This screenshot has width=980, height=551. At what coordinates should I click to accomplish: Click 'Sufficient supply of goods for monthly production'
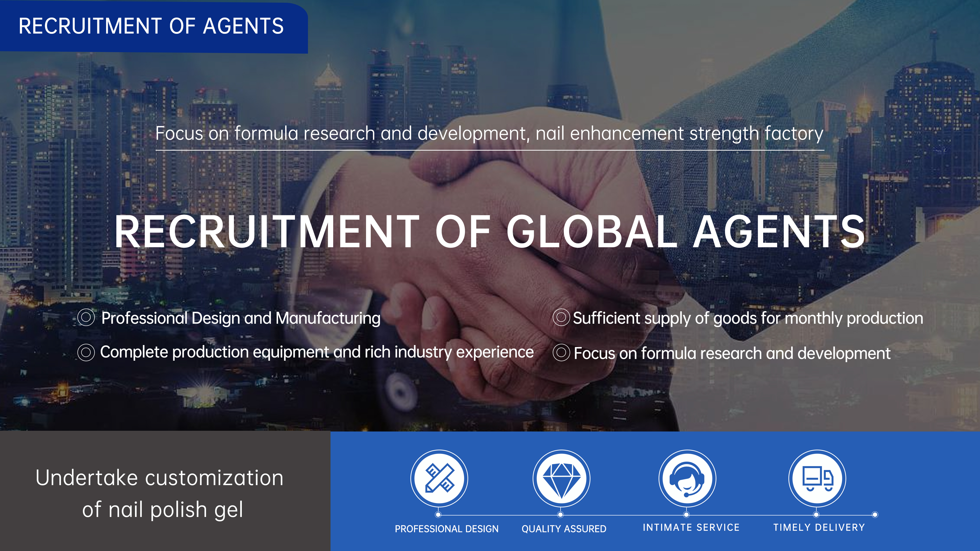click(748, 318)
